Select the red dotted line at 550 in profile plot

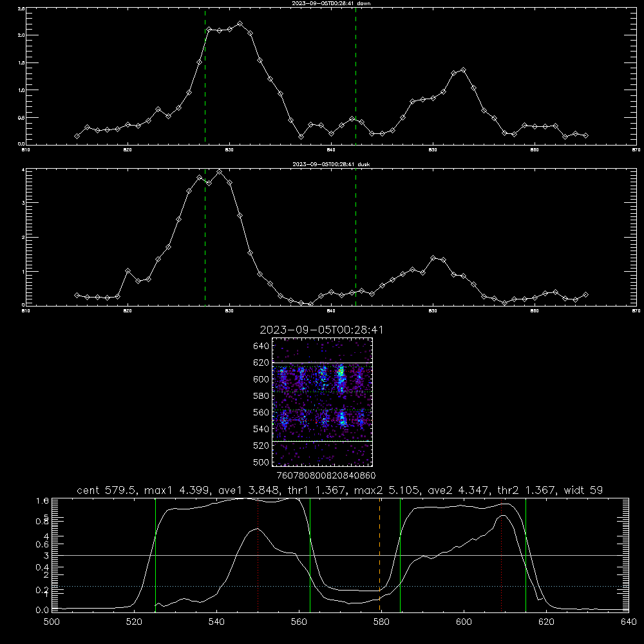click(x=258, y=555)
